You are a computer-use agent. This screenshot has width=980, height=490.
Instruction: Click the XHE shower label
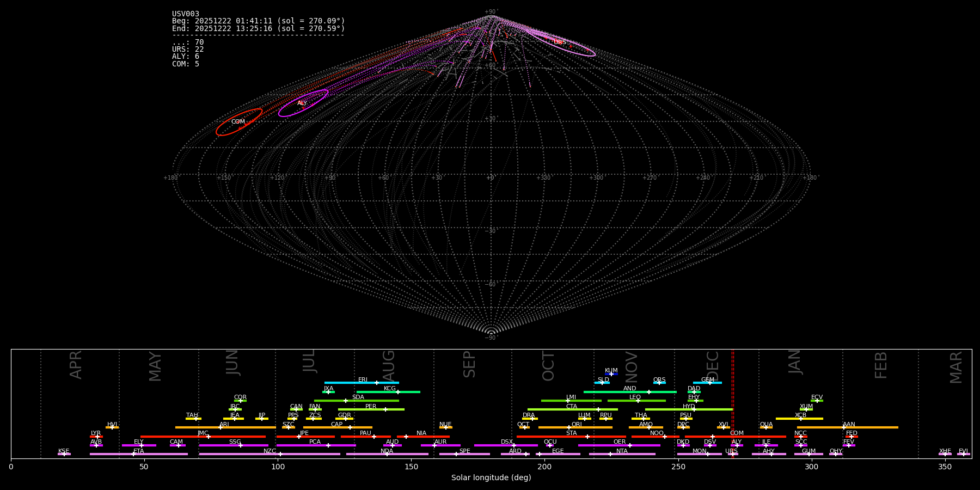click(945, 451)
